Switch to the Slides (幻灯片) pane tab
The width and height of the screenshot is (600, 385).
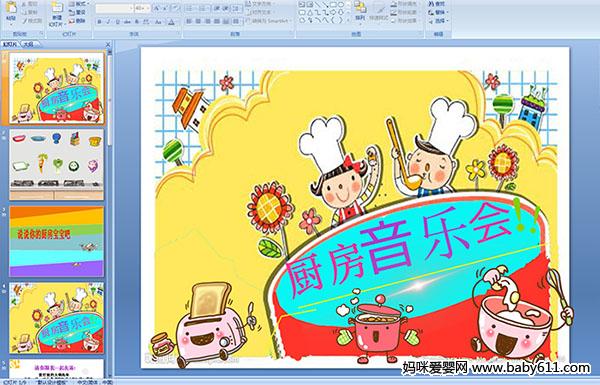tap(10, 44)
